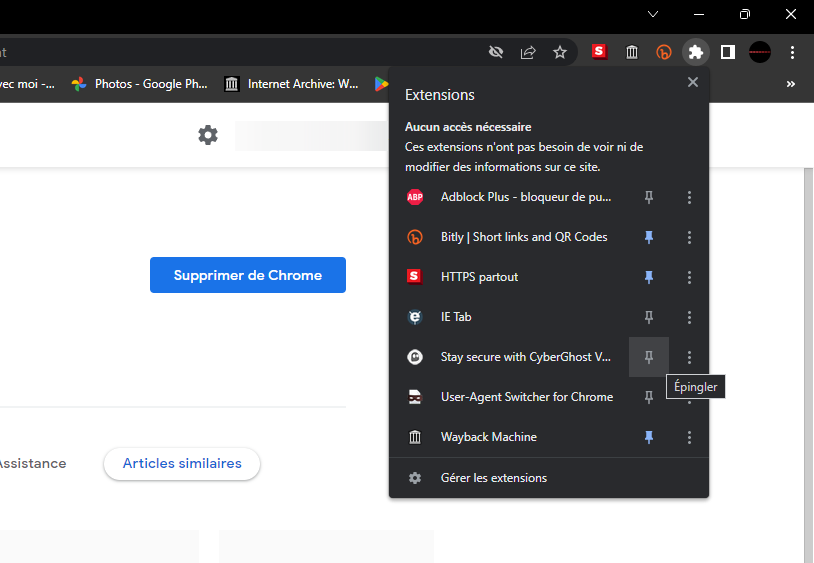The image size is (814, 563).
Task: Toggle the Extensions puzzle-piece toolbar icon
Action: pos(696,52)
